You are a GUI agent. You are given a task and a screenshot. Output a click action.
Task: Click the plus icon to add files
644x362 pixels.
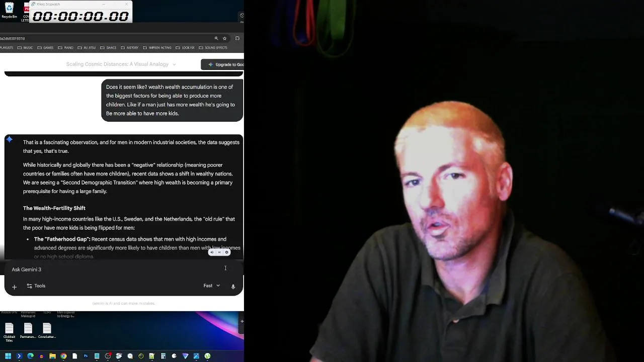pyautogui.click(x=14, y=287)
